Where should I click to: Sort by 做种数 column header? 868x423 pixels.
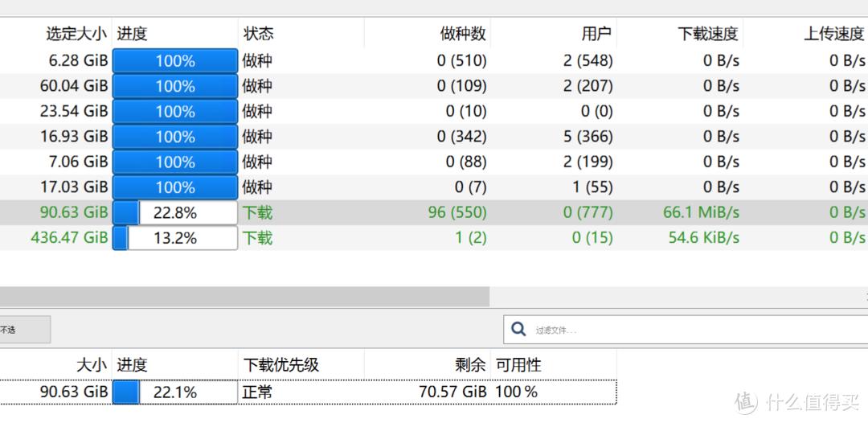(462, 34)
